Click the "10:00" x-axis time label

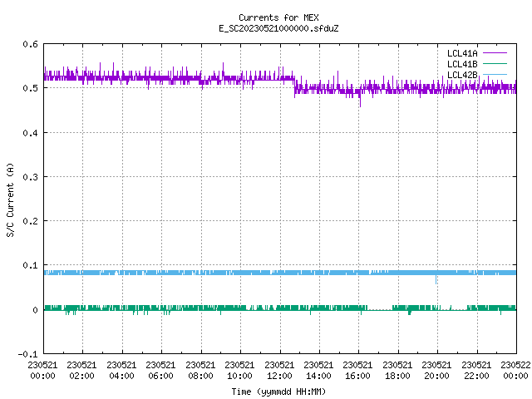point(239,376)
